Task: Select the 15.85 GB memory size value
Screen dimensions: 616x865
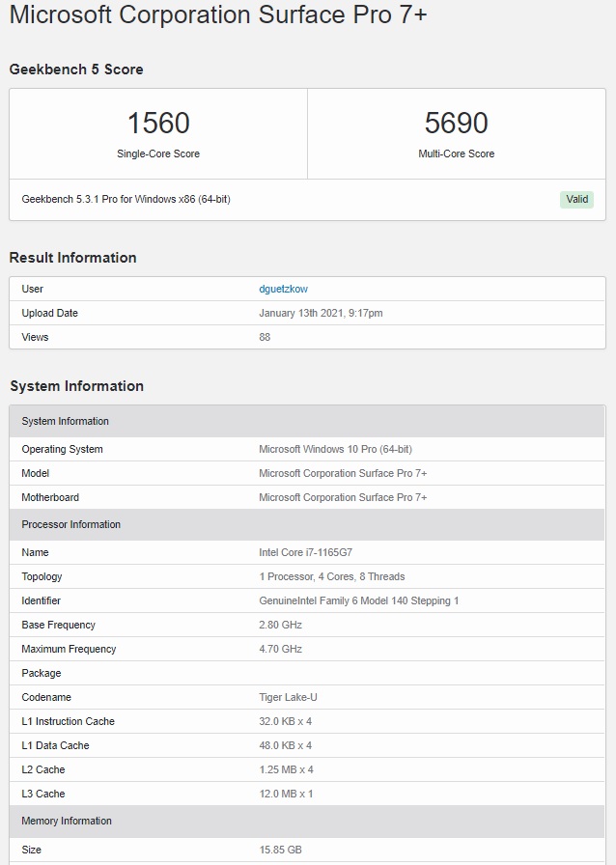Action: [x=280, y=851]
